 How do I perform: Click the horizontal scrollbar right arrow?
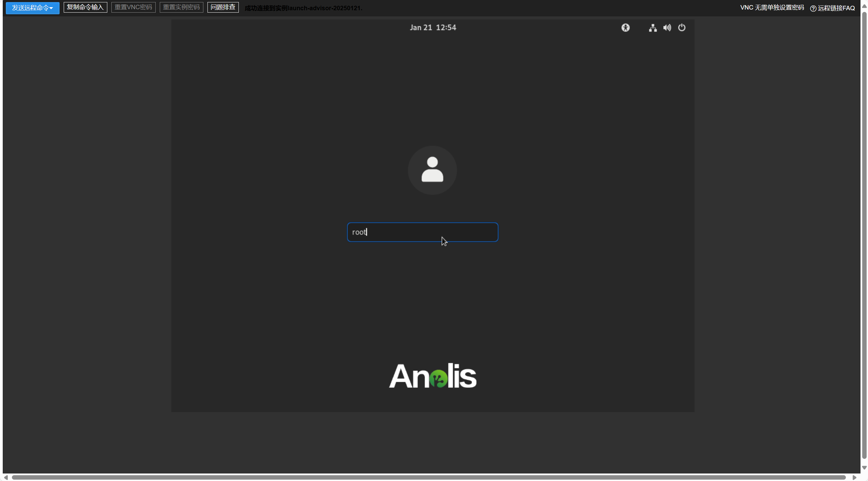[x=854, y=477]
